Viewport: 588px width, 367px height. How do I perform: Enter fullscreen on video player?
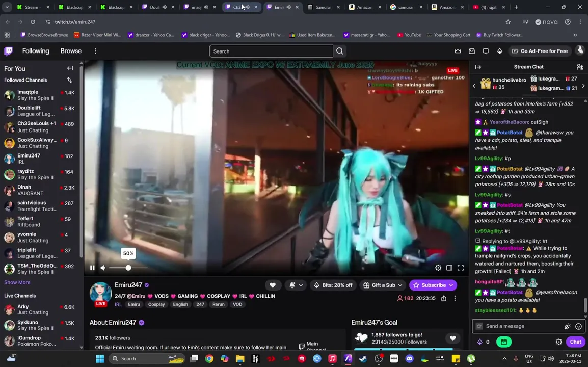pyautogui.click(x=461, y=268)
